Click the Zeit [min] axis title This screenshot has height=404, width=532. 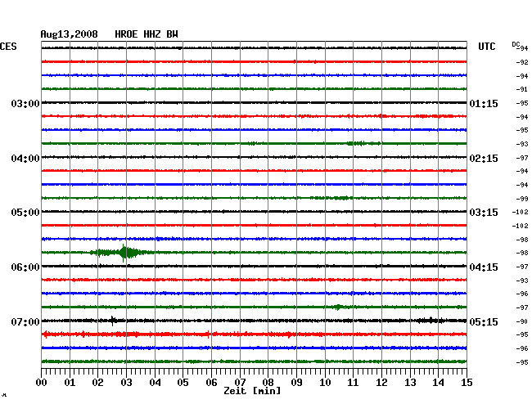(x=252, y=391)
